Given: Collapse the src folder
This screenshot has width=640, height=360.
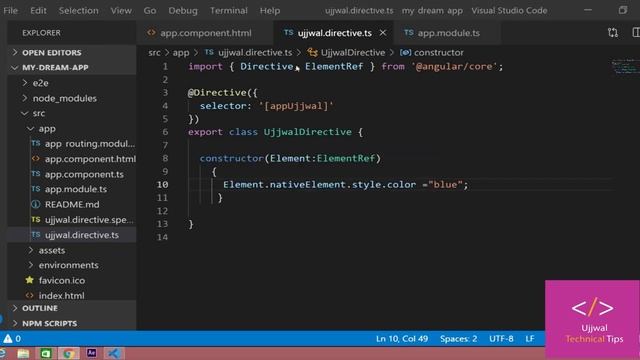Looking at the screenshot, I should coord(71,113).
